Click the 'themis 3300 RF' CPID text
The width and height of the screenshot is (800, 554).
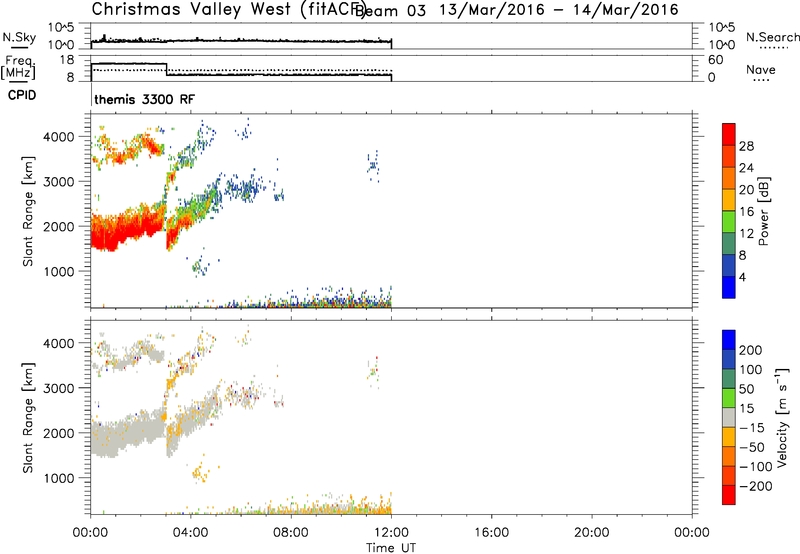point(144,99)
